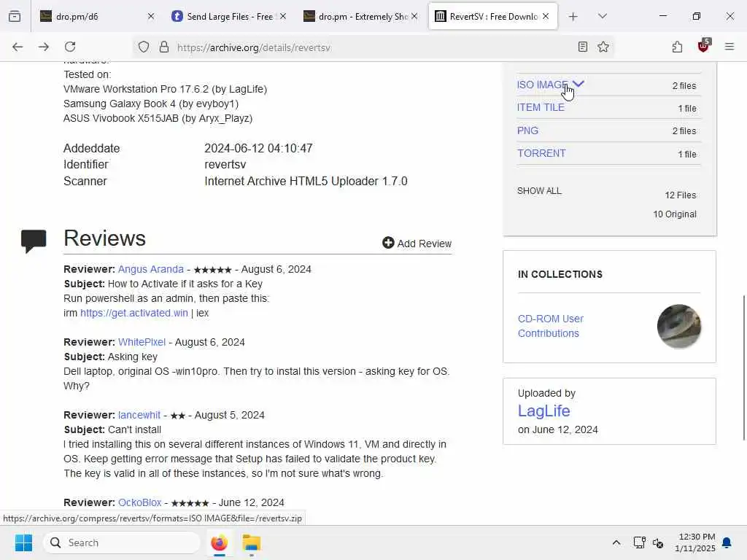Open reviewer lancewhit's profile
The width and height of the screenshot is (747, 560).
[x=139, y=415]
